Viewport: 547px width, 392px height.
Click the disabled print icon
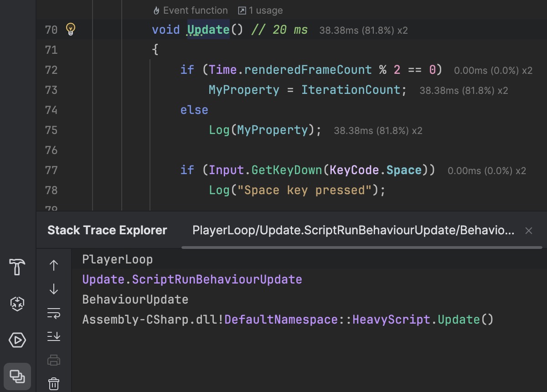point(54,360)
